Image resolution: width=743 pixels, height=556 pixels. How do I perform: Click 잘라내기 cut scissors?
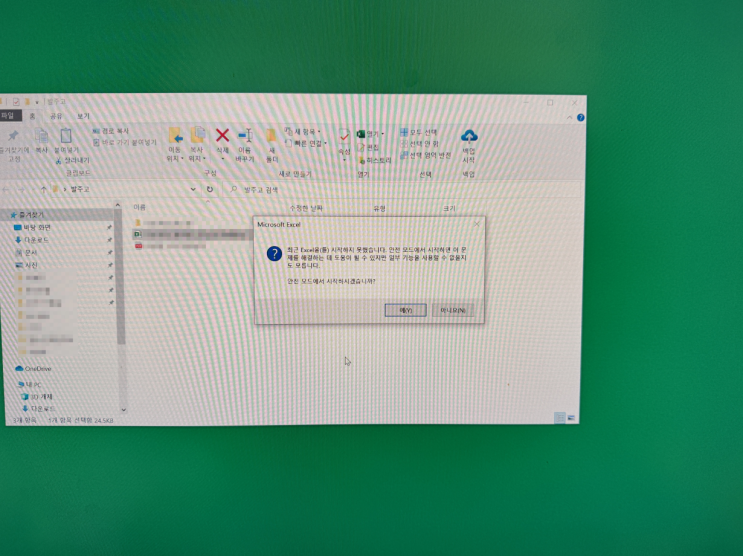pyautogui.click(x=72, y=161)
